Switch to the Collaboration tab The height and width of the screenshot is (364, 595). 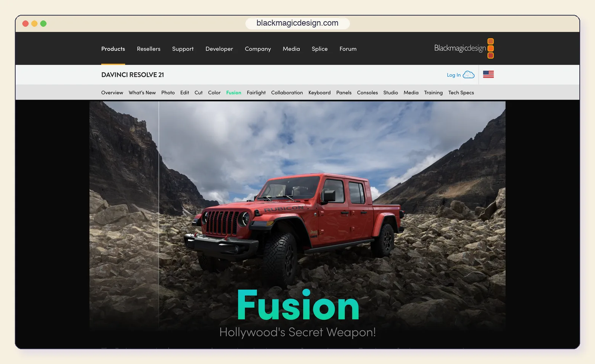[x=287, y=92]
